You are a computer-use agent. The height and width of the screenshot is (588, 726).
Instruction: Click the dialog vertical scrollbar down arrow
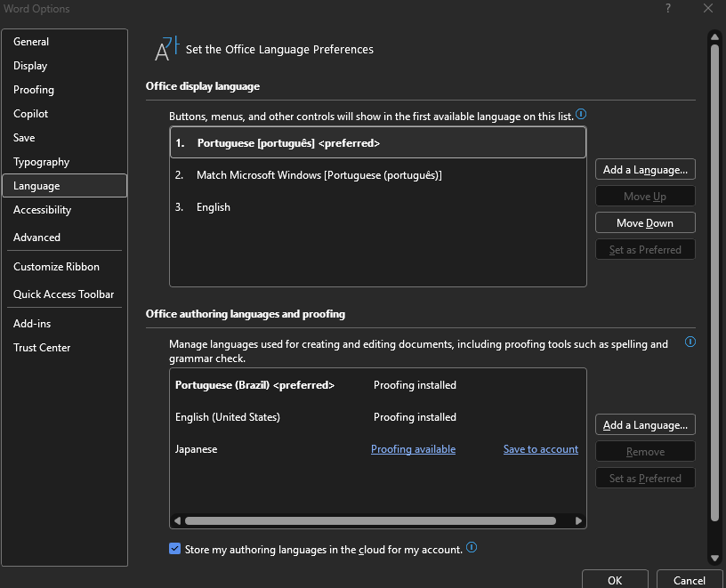coord(714,558)
